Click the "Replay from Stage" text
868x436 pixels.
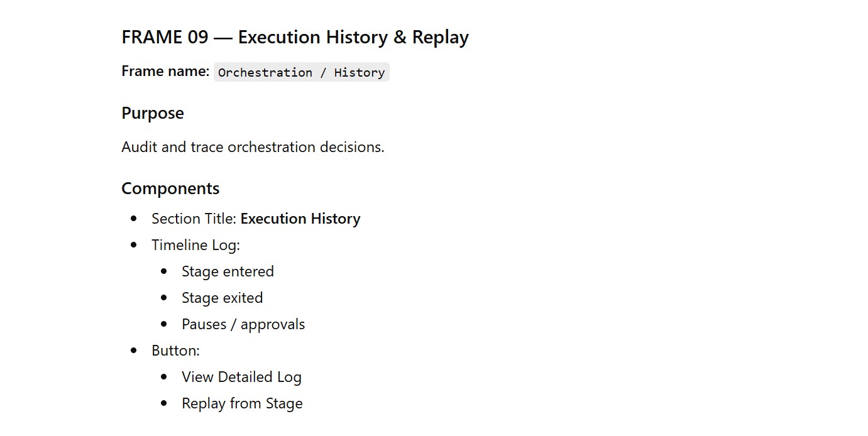pos(242,403)
